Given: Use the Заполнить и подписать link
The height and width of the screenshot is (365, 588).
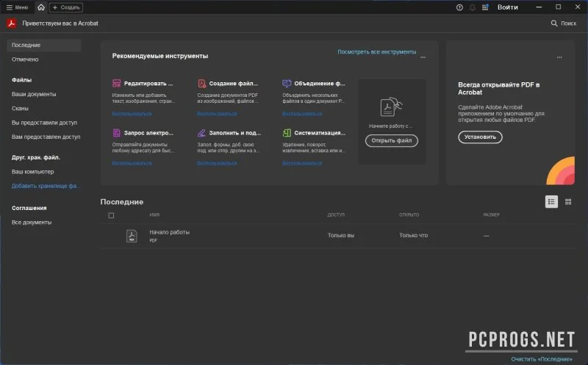Looking at the screenshot, I should click(217, 163).
